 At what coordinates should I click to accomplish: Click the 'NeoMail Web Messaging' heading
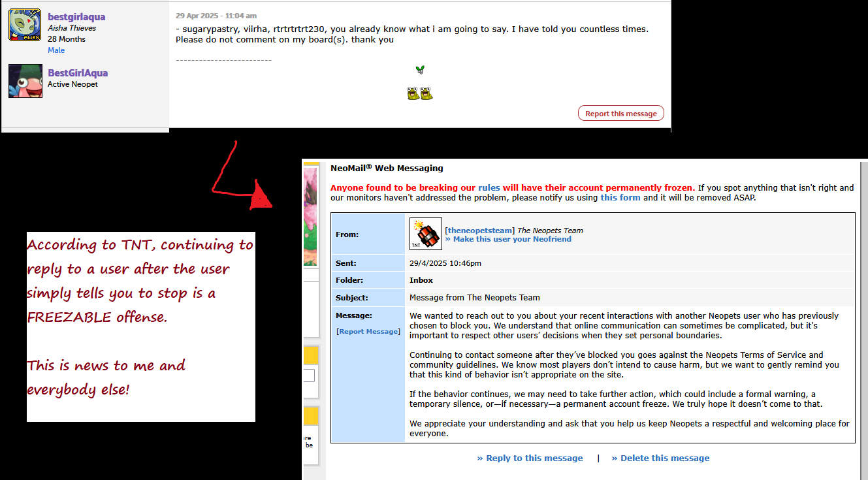coord(387,168)
